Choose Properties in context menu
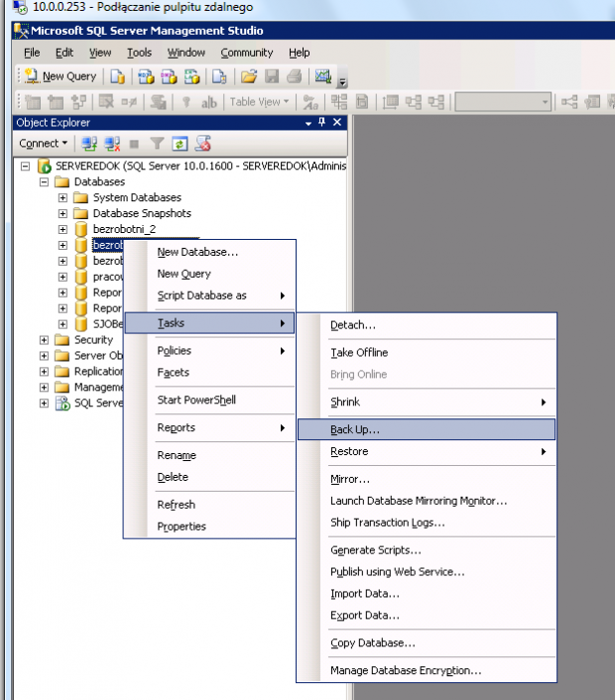Image resolution: width=615 pixels, height=700 pixels. tap(210, 526)
